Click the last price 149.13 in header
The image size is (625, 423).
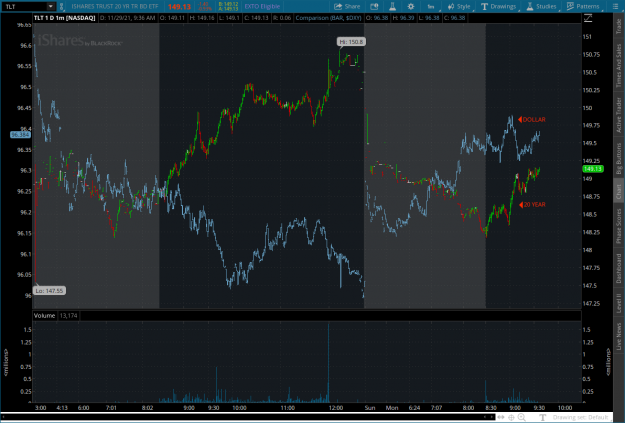[179, 7]
